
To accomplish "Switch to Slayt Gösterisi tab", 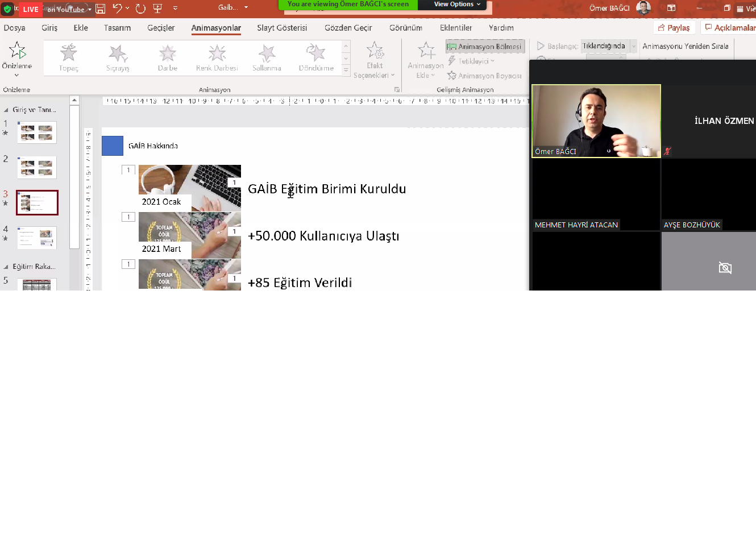I will coord(282,28).
